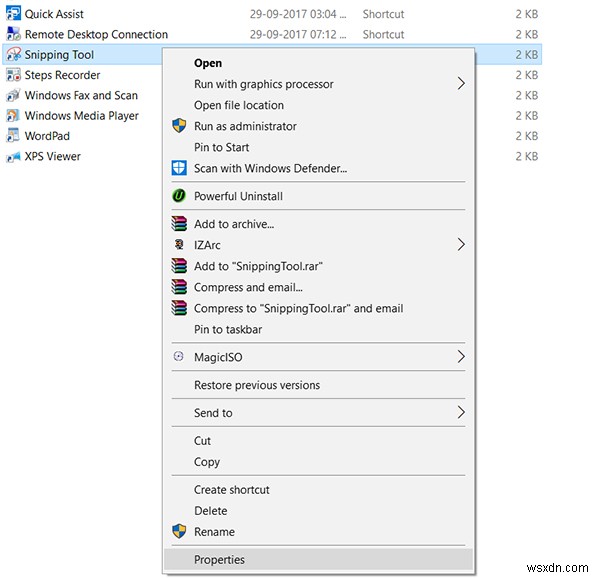This screenshot has width=600, height=578.
Task: Select Run with graphics processor
Action: click(318, 84)
